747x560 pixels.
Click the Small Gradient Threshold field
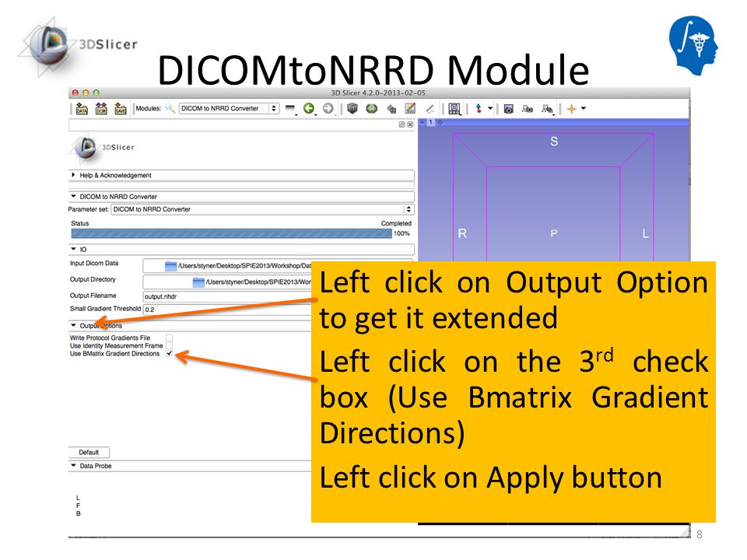click(228, 310)
